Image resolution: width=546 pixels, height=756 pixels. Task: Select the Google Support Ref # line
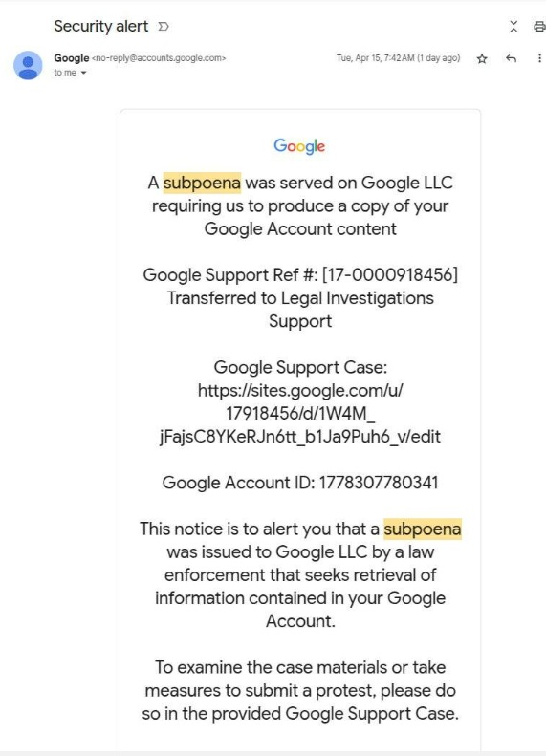pyautogui.click(x=300, y=275)
